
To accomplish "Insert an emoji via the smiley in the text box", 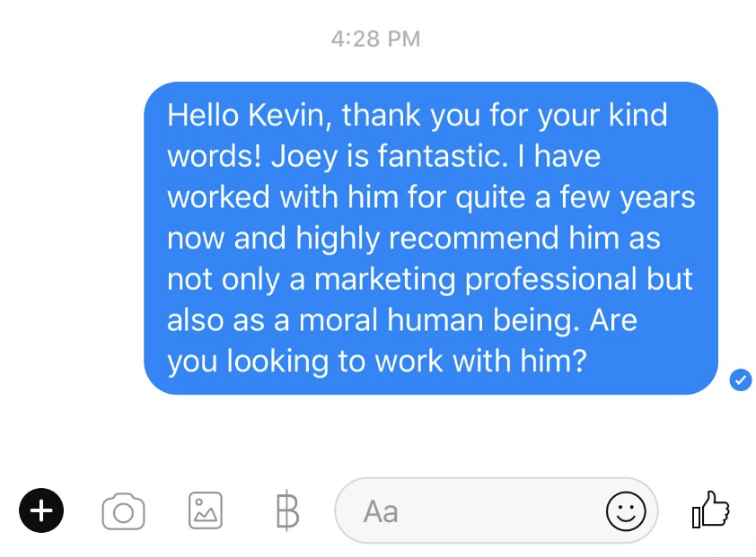I will [626, 510].
